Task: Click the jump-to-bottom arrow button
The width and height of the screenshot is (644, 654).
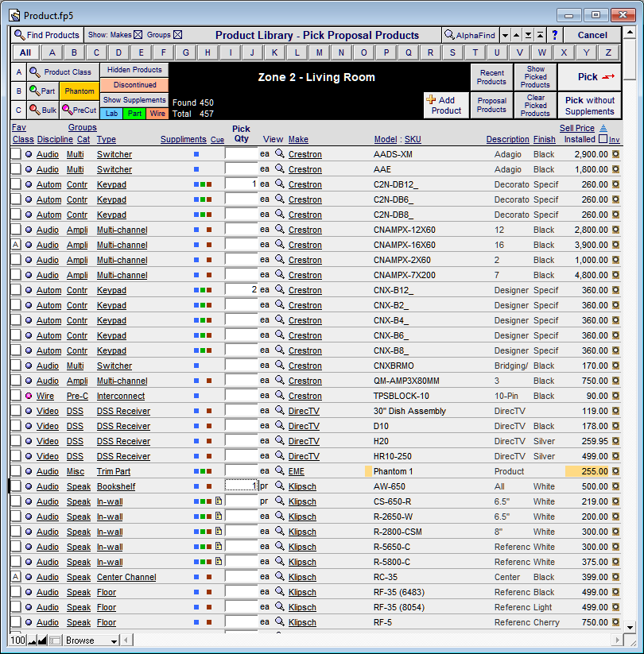Action: pyautogui.click(x=528, y=36)
